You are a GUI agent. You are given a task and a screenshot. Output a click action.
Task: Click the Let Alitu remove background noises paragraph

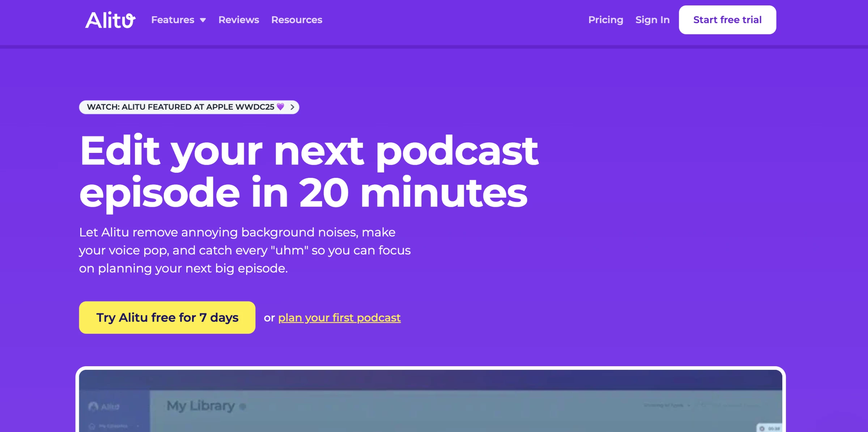coord(245,250)
